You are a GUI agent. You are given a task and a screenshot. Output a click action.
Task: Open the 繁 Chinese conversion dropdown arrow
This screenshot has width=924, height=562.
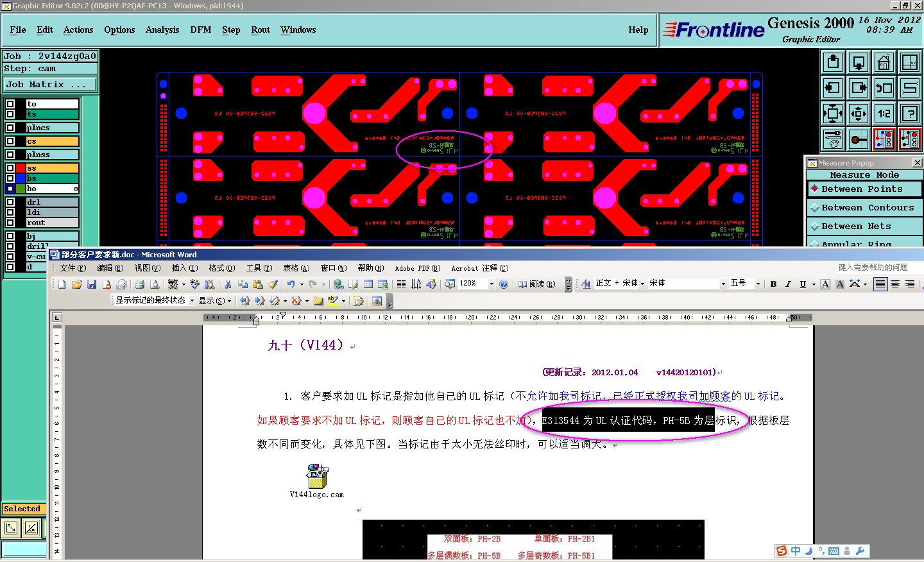(x=184, y=284)
